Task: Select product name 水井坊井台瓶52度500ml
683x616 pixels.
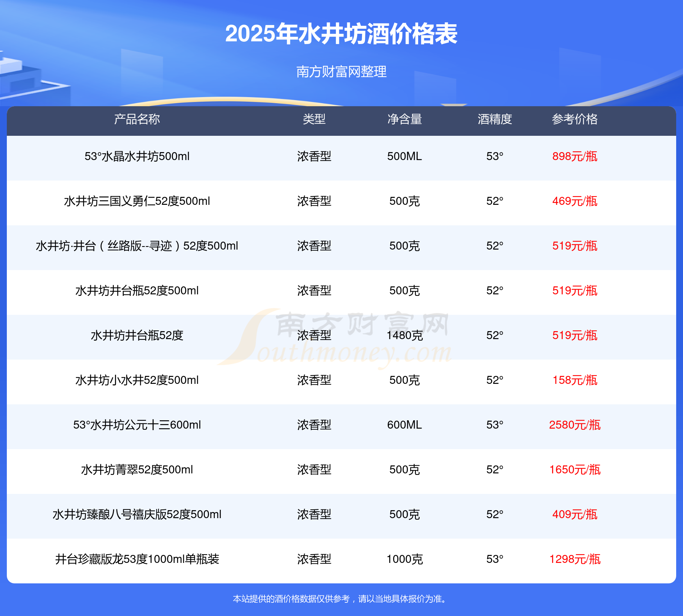Action: click(x=137, y=291)
